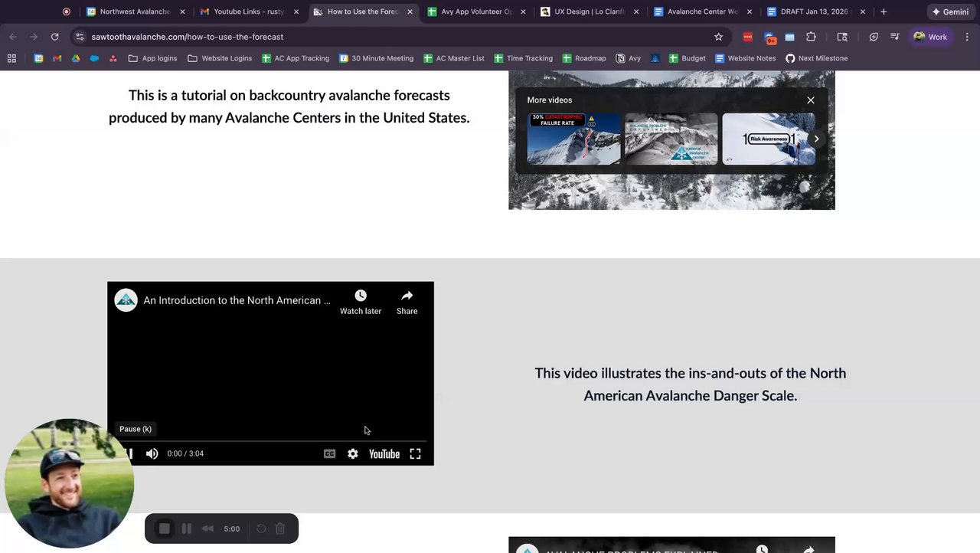The height and width of the screenshot is (553, 980).
Task: Delete the screen recording with trash icon
Action: [280, 528]
